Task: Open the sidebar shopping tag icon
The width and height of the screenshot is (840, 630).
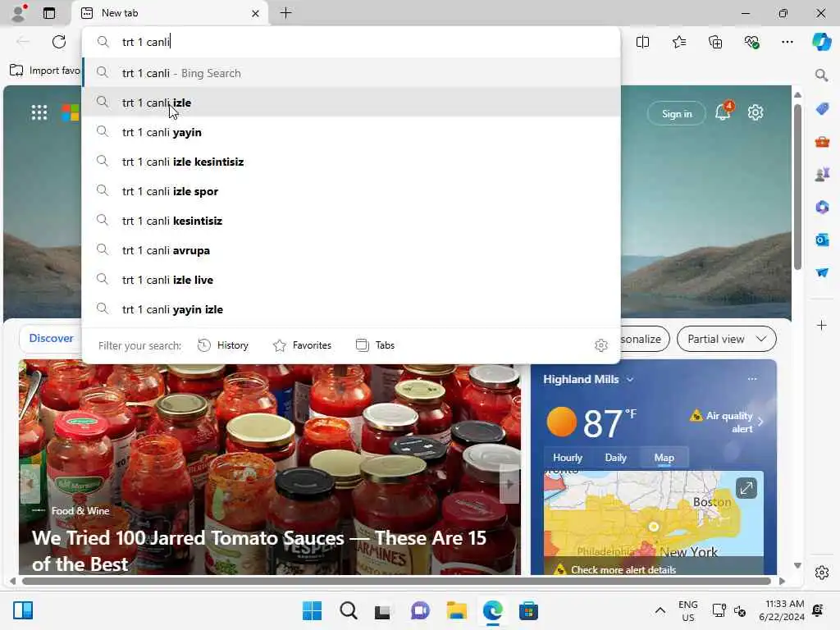Action: (822, 109)
